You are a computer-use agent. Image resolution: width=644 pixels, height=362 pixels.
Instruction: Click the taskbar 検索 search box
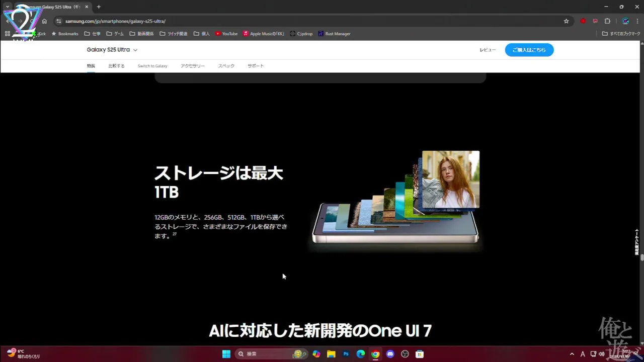click(271, 354)
